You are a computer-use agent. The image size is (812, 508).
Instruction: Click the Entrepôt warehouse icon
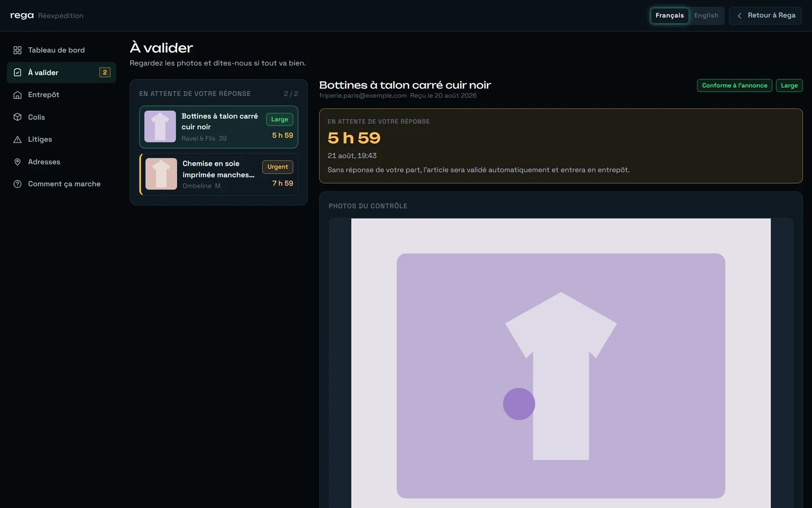click(x=17, y=95)
